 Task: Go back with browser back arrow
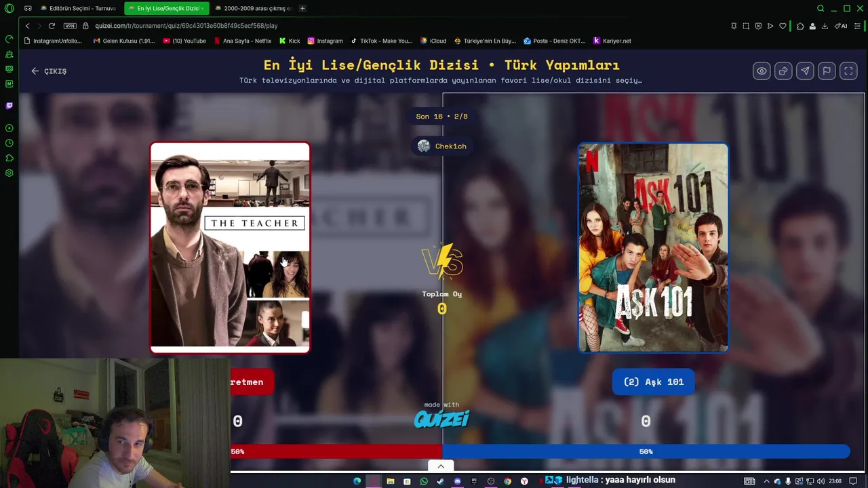[x=27, y=26]
